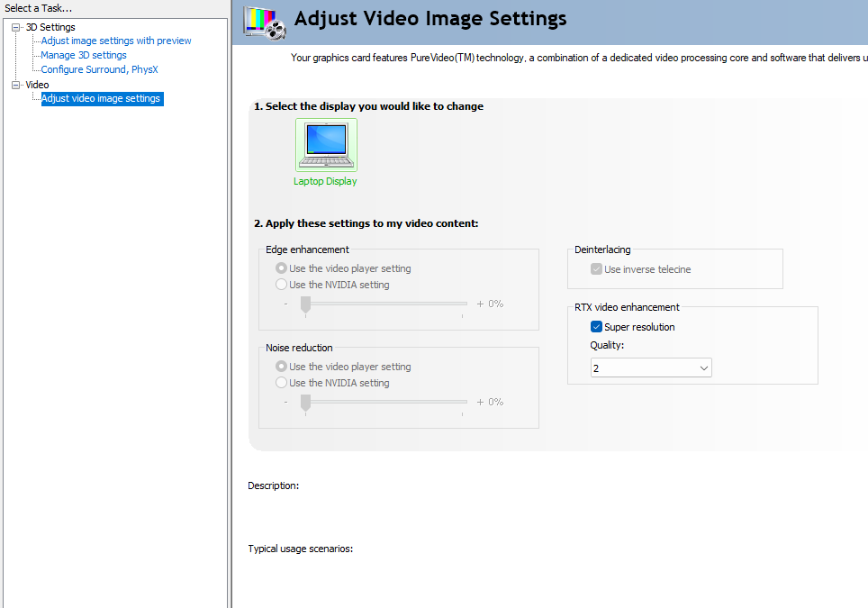Image resolution: width=868 pixels, height=608 pixels.
Task: Select the 3D Settings tree category
Action: (x=50, y=27)
